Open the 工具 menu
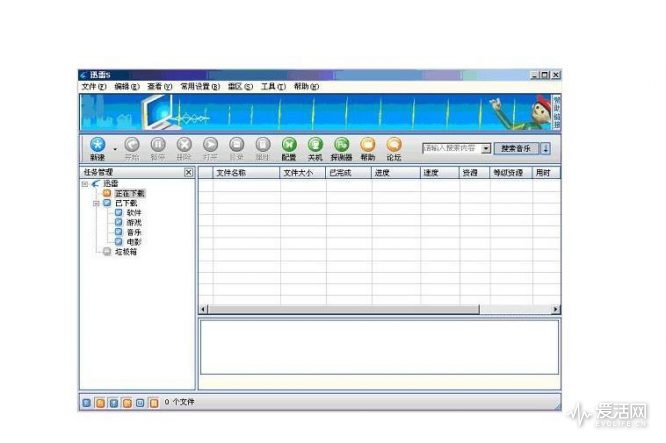Image resolution: width=666 pixels, height=443 pixels. [273, 87]
